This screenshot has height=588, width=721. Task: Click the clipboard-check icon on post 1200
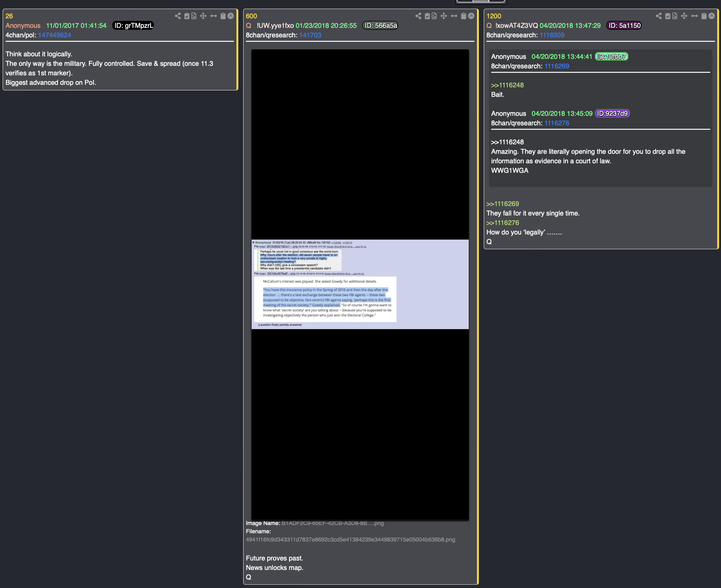coord(668,16)
